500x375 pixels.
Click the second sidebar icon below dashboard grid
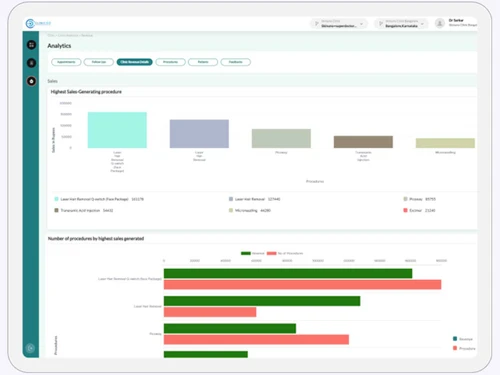coord(31,63)
